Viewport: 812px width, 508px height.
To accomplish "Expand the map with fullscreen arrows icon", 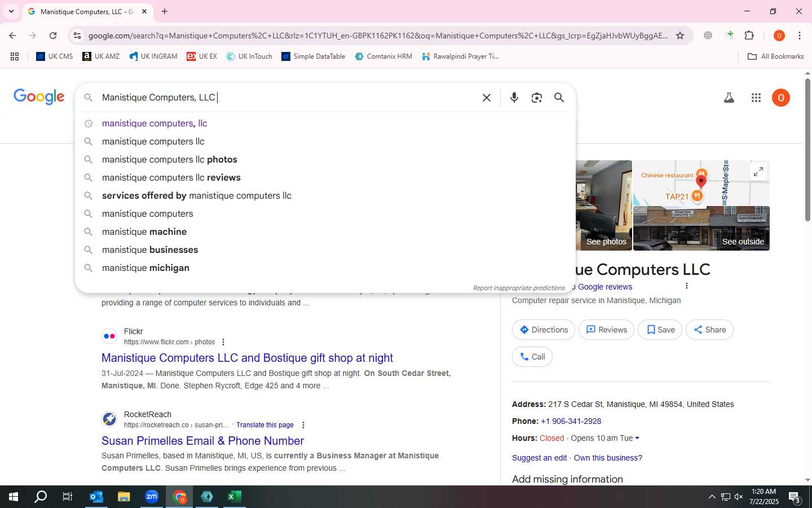I will [758, 172].
